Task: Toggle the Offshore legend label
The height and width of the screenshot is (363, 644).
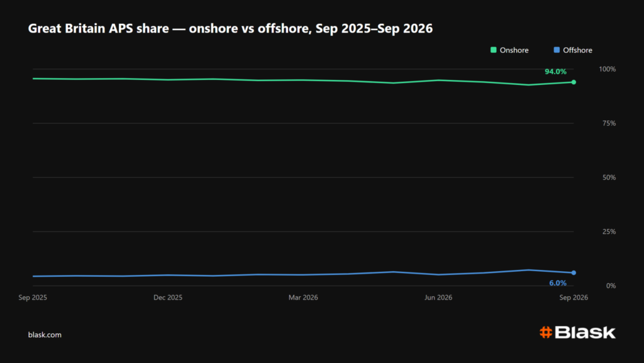Action: click(577, 50)
